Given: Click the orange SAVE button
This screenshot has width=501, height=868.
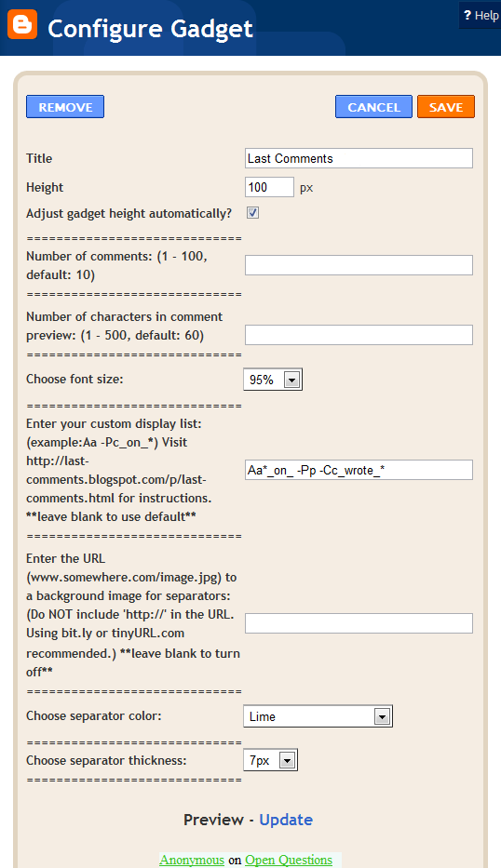Looking at the screenshot, I should [446, 107].
